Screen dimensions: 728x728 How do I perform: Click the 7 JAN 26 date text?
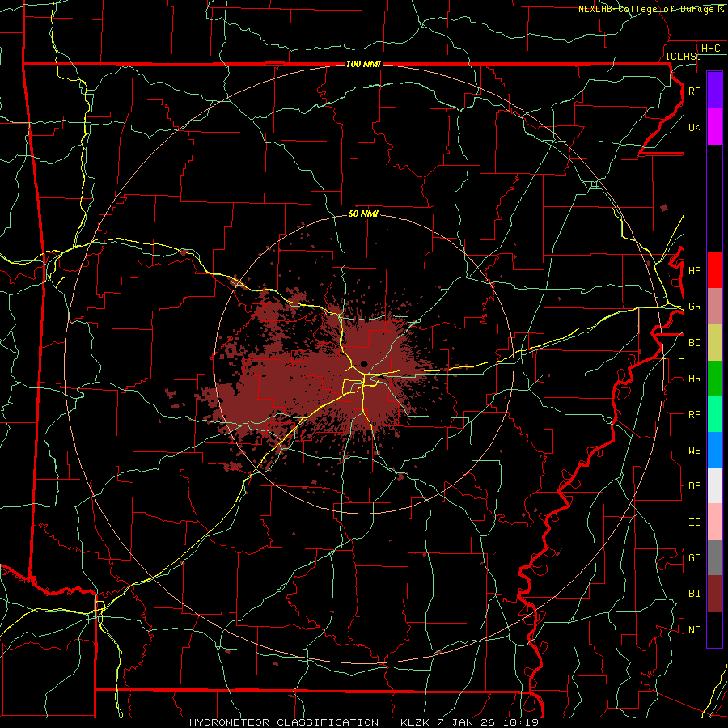tap(468, 722)
